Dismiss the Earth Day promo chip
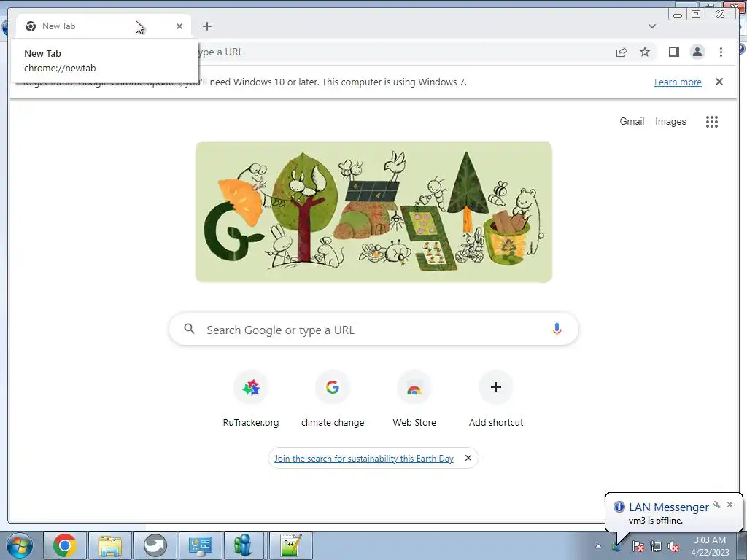 (468, 458)
